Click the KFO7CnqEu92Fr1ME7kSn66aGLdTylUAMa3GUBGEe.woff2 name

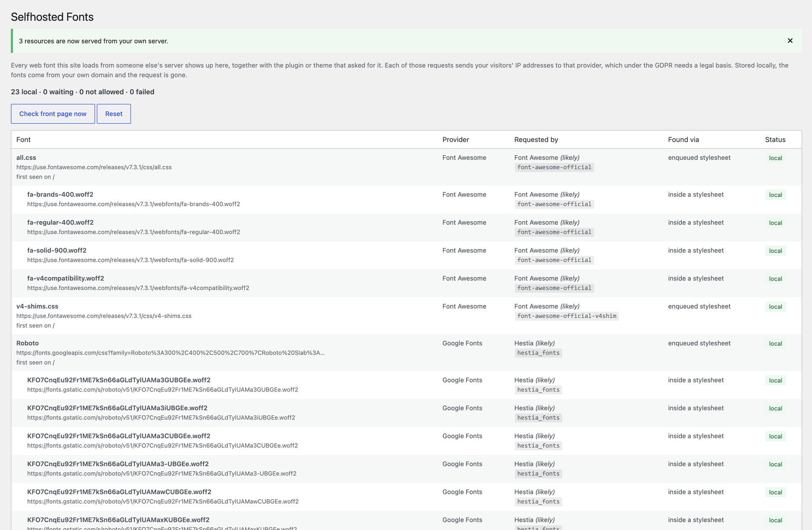click(x=119, y=380)
